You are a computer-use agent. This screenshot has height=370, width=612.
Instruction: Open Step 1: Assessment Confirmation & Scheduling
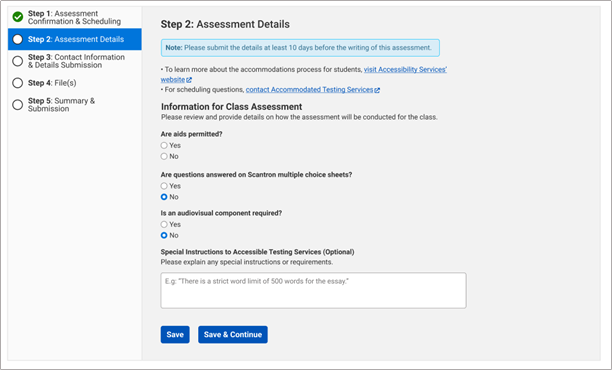pos(75,17)
